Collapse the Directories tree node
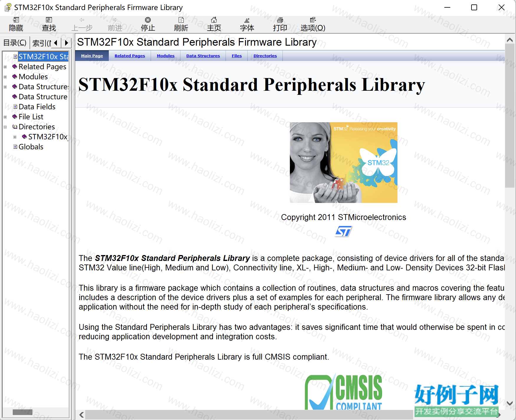Screen dimensions: 516x420 click(x=5, y=127)
